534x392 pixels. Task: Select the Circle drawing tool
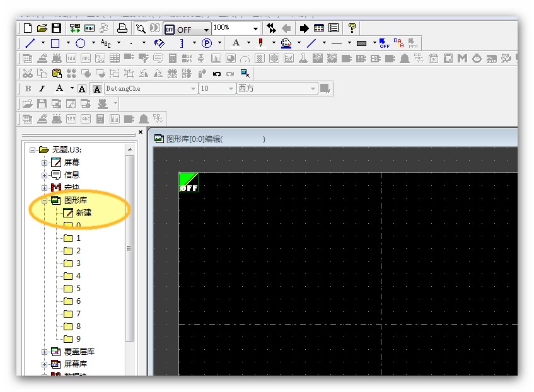80,43
